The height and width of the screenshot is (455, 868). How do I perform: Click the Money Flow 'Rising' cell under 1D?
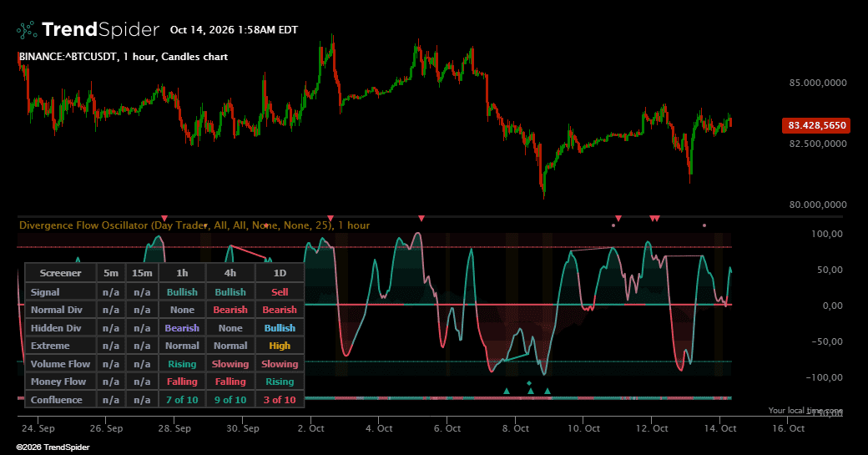point(280,382)
